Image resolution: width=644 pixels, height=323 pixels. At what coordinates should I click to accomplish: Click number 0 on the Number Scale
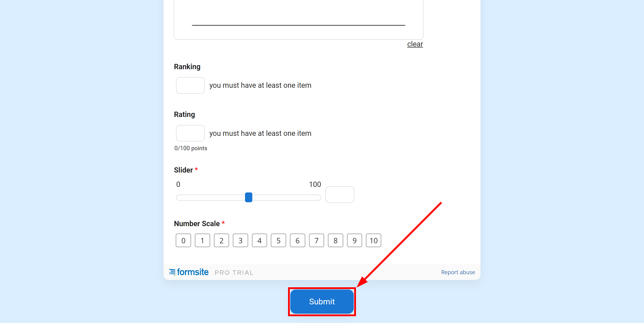click(183, 240)
